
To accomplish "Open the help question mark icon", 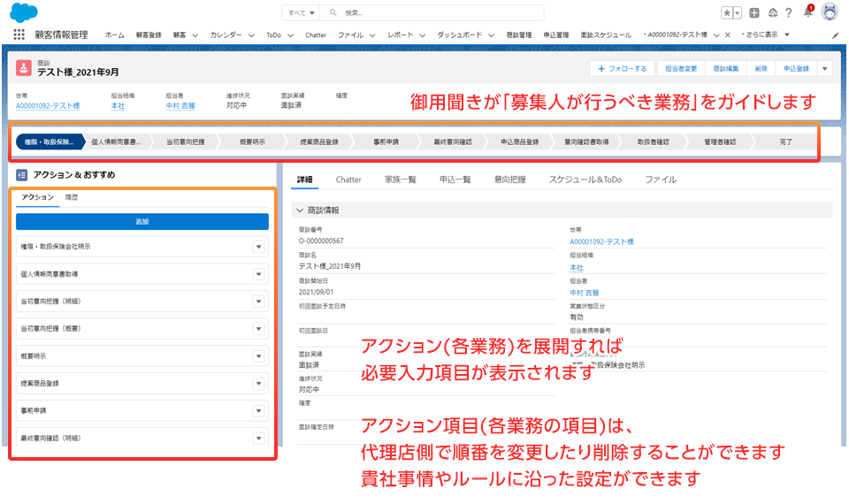I will 788,12.
